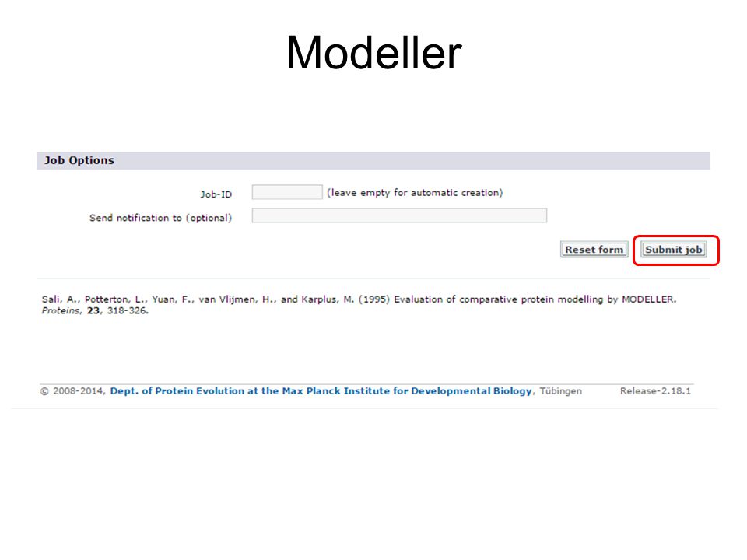This screenshot has height=560, width=747.
Task: Click the Submit job button
Action: 673,250
